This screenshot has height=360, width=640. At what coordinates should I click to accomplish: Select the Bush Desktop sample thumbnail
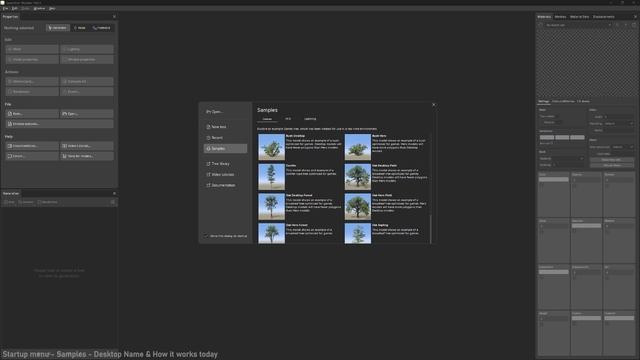pyautogui.click(x=271, y=147)
